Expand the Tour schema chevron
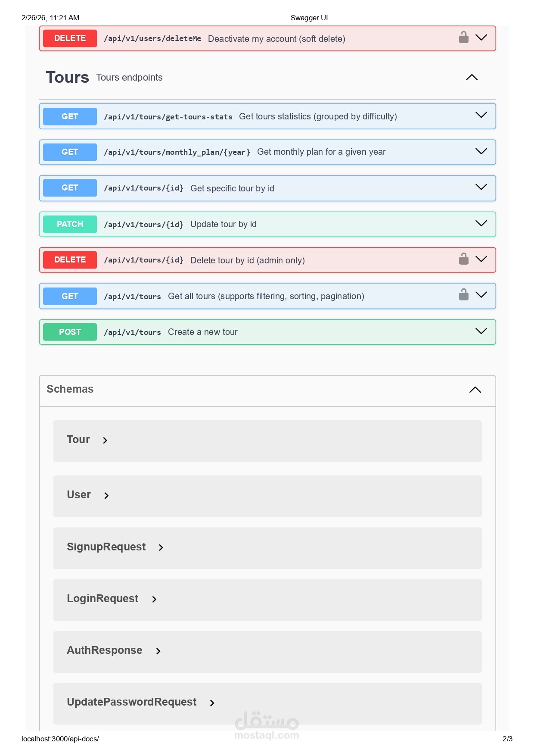This screenshot has width=534, height=756. 105,440
